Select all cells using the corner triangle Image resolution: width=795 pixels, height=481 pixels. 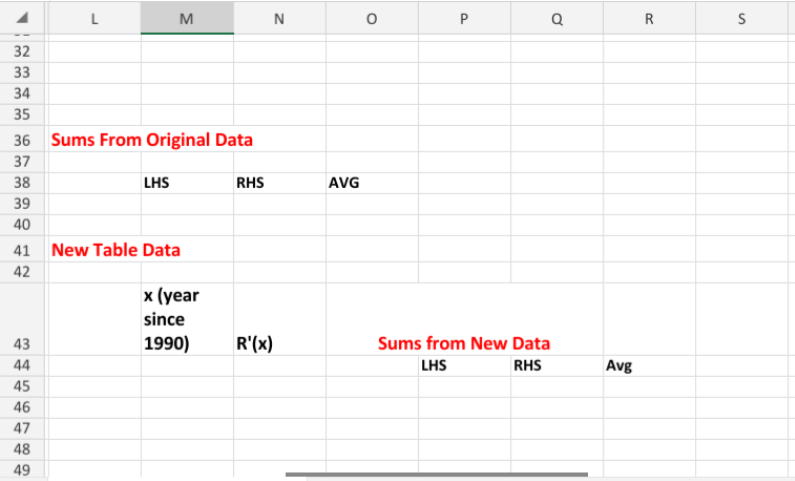[x=22, y=18]
